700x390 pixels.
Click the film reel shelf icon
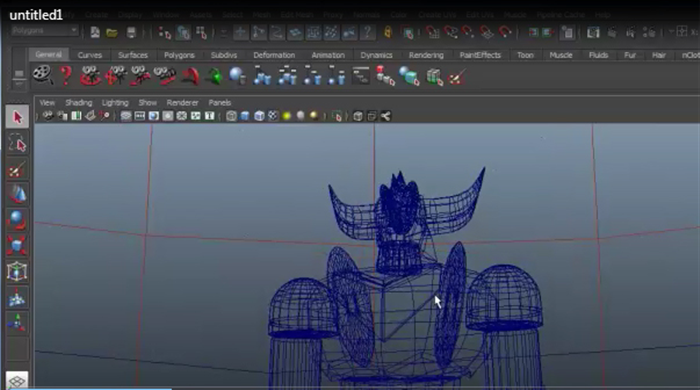[43, 75]
